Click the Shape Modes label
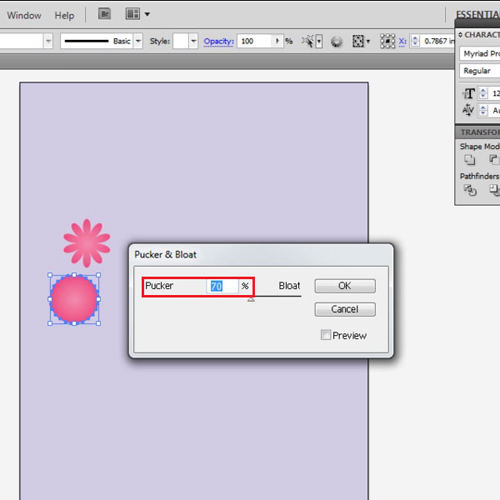Screen dimensions: 500x500 coord(480,146)
